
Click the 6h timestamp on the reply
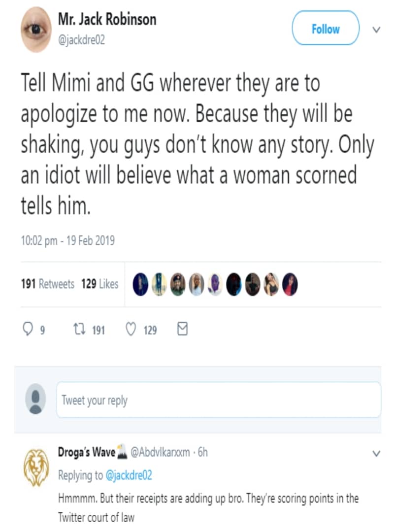[x=202, y=452]
